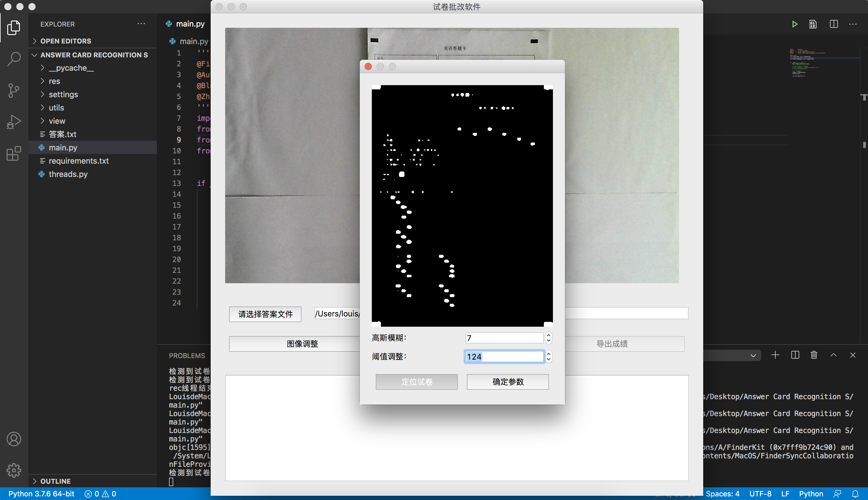Open the notifications bell in status bar
This screenshot has width=868, height=500.
(x=855, y=494)
